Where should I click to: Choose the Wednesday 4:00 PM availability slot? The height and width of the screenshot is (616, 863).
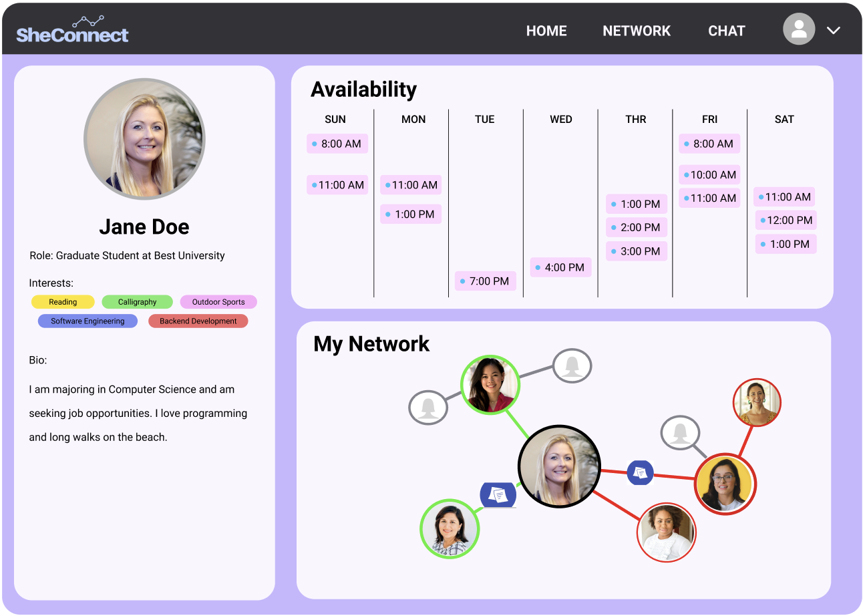click(560, 267)
